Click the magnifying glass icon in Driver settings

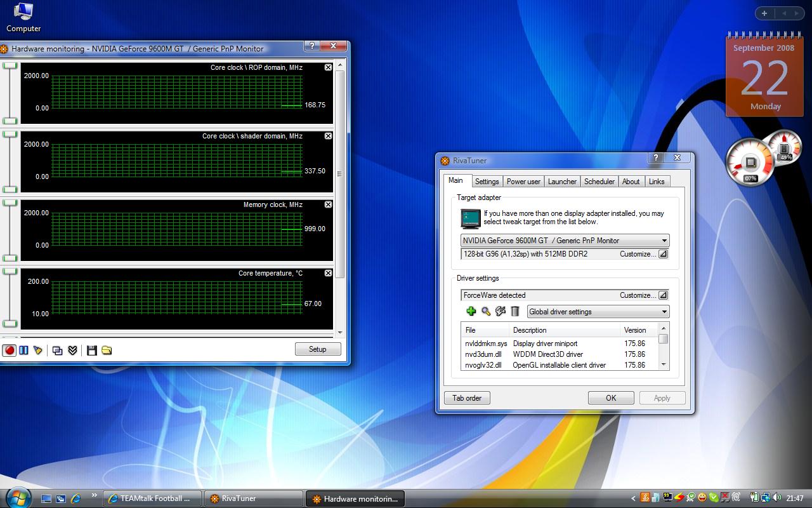click(x=486, y=311)
